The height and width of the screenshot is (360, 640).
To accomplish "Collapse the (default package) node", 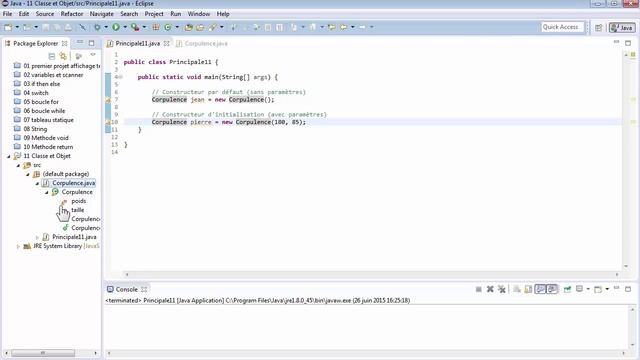I will (x=28, y=174).
